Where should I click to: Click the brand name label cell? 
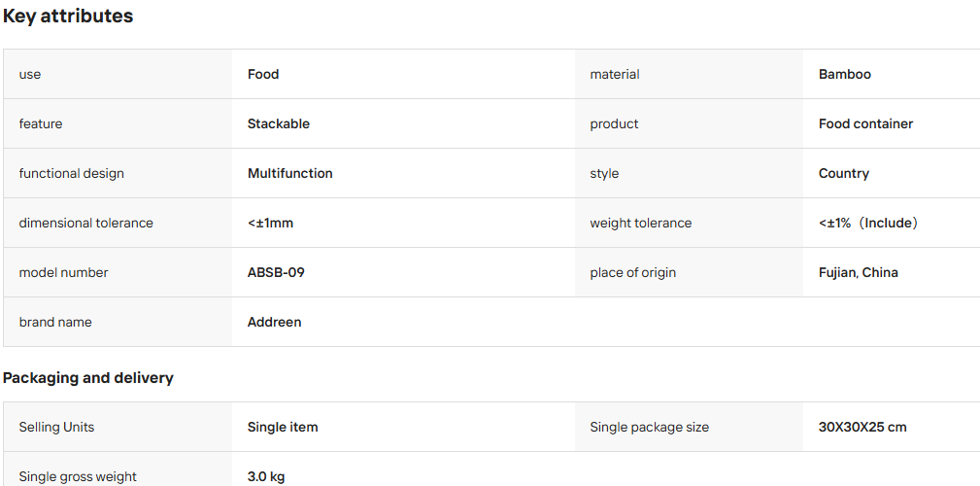[x=118, y=322]
